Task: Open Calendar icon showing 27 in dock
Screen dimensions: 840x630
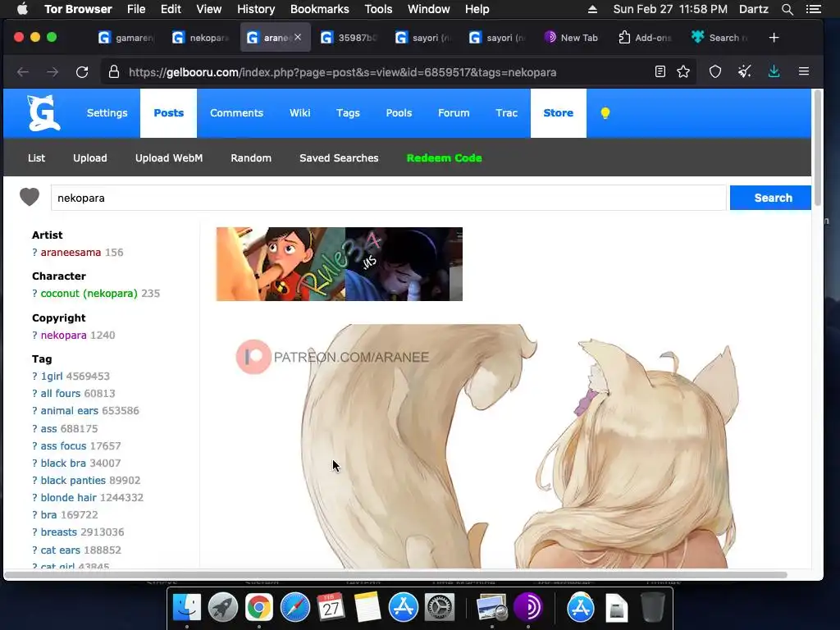Action: click(x=331, y=608)
